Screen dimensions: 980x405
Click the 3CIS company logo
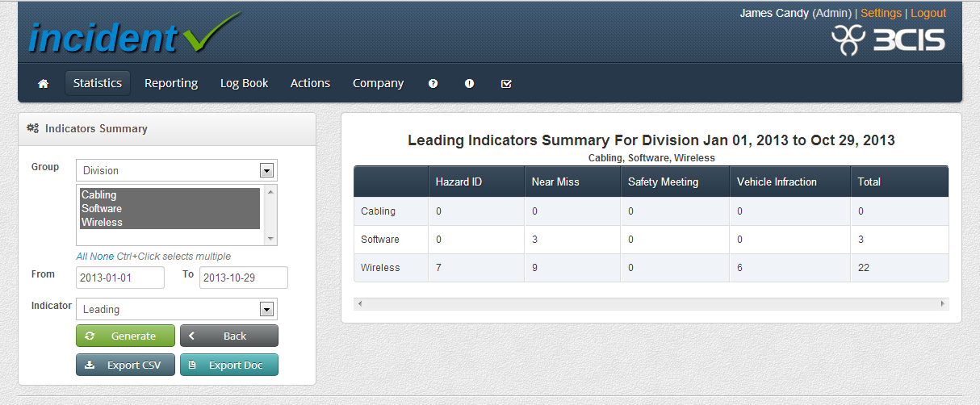coord(888,40)
